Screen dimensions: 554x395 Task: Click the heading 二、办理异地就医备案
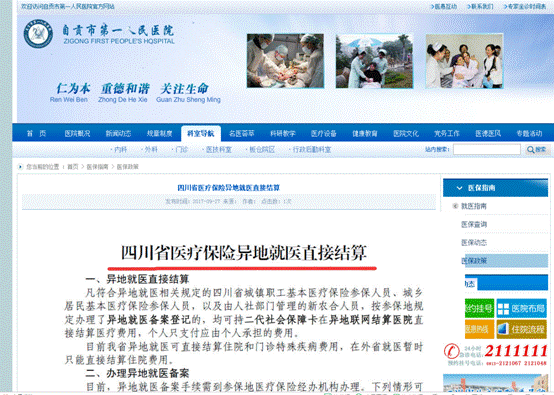point(137,373)
